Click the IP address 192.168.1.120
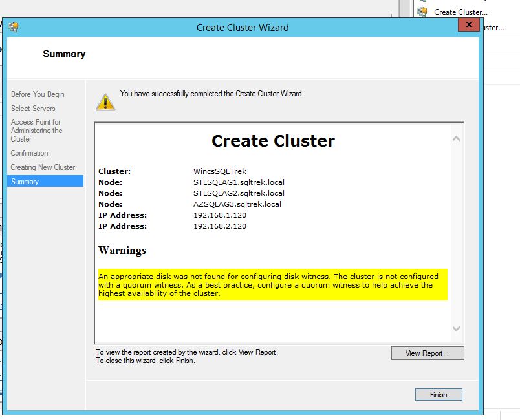Screen dimensions: 520x420 220,215
